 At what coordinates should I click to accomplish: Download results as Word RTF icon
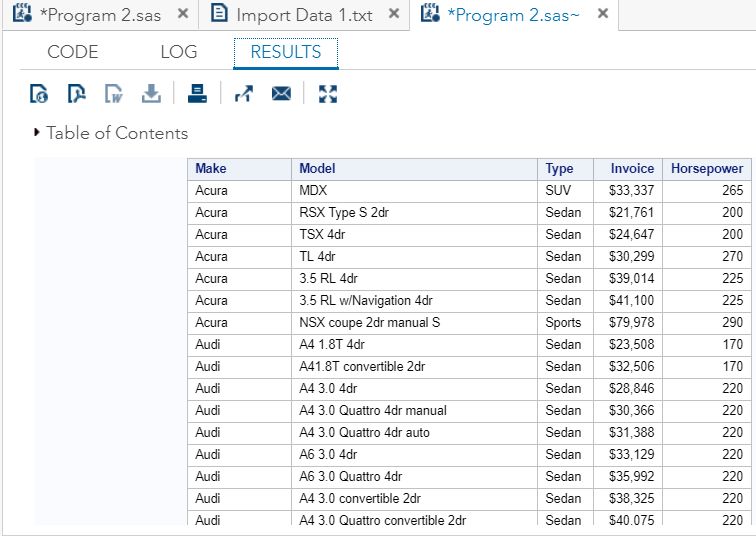coord(114,94)
